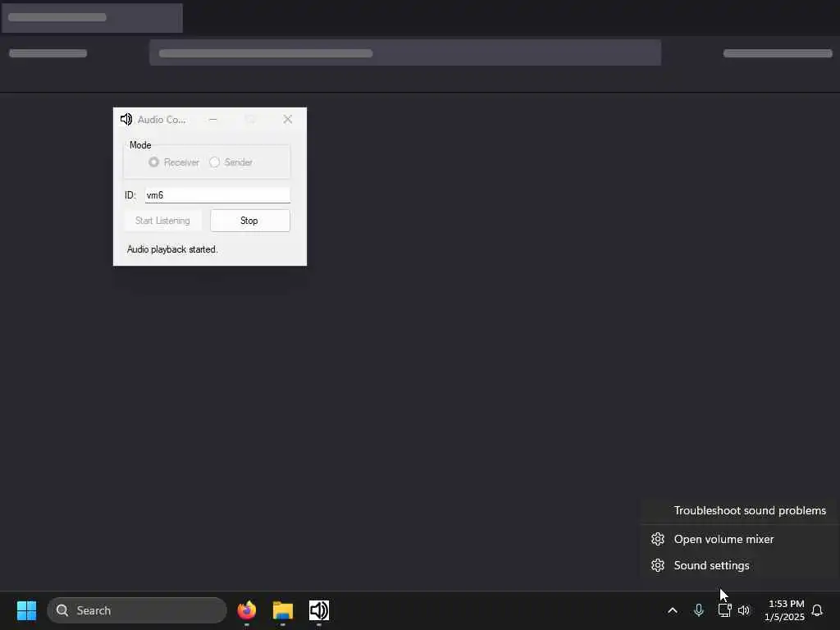Click the gear icon beside Open volume mixer
The image size is (840, 630).
point(658,539)
